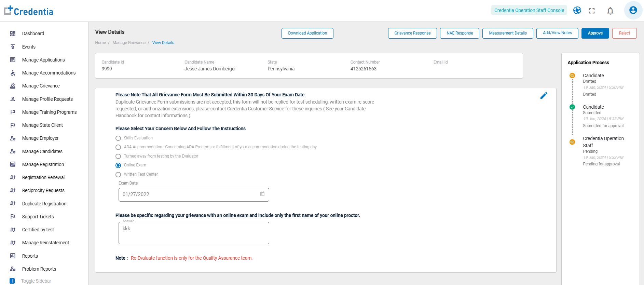
Task: Click the Reject button
Action: [624, 33]
